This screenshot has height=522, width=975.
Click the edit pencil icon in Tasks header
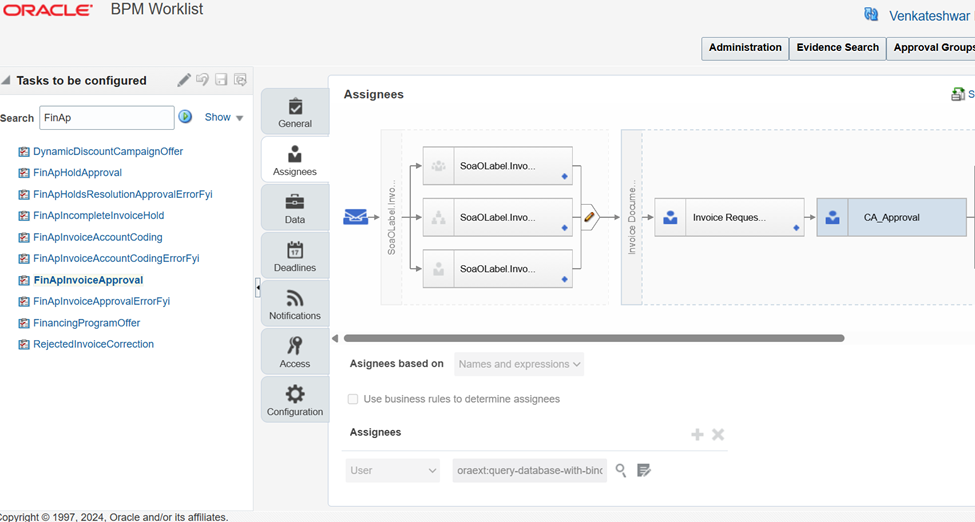(x=183, y=80)
